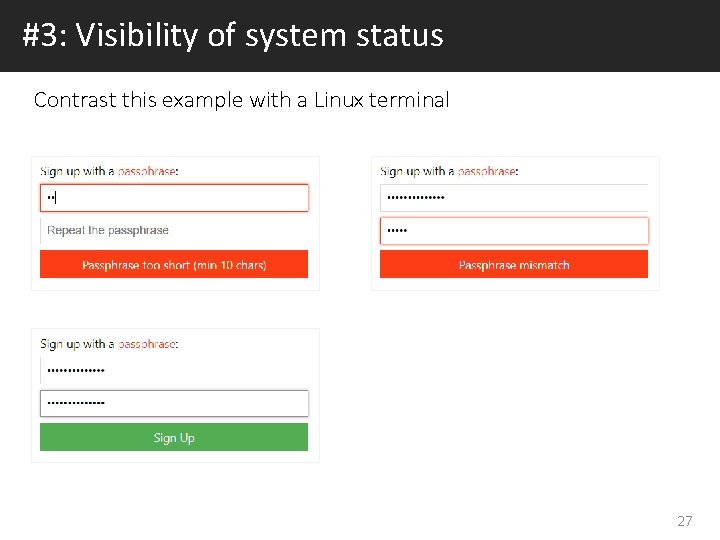720x540 pixels.
Task: Click the orange "passphrase" link in mismatch form
Action: pyautogui.click(x=487, y=172)
